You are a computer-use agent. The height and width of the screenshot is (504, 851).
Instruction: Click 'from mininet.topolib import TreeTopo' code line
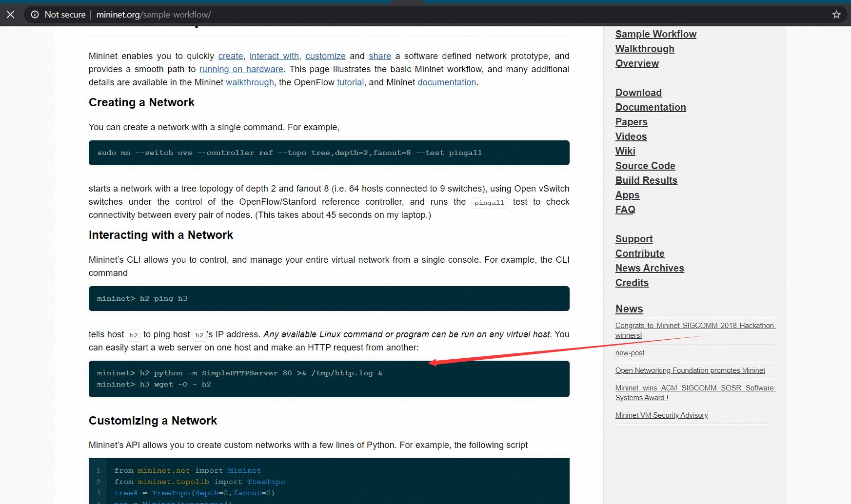click(x=199, y=482)
